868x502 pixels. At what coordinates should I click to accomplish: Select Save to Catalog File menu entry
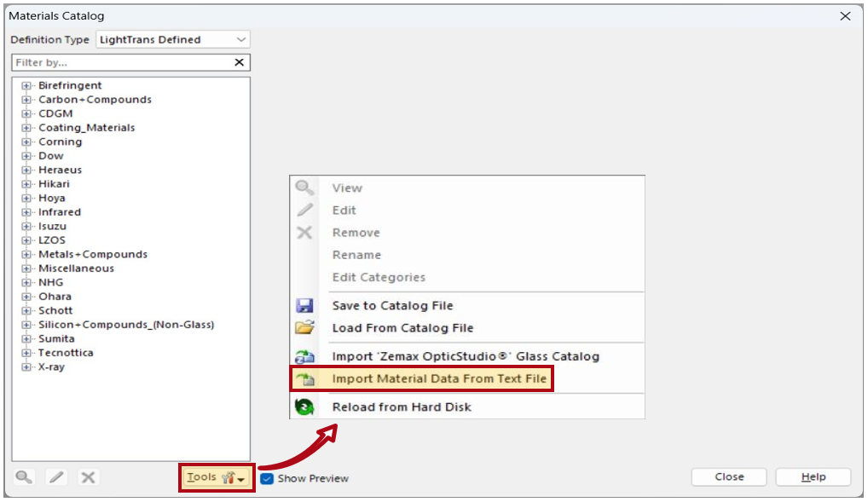392,305
